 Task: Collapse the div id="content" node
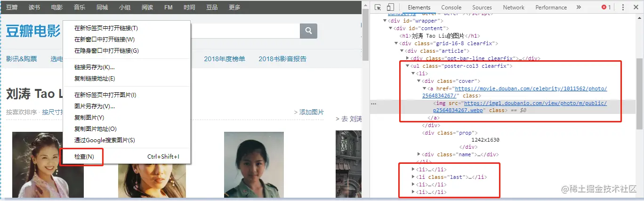pyautogui.click(x=390, y=28)
